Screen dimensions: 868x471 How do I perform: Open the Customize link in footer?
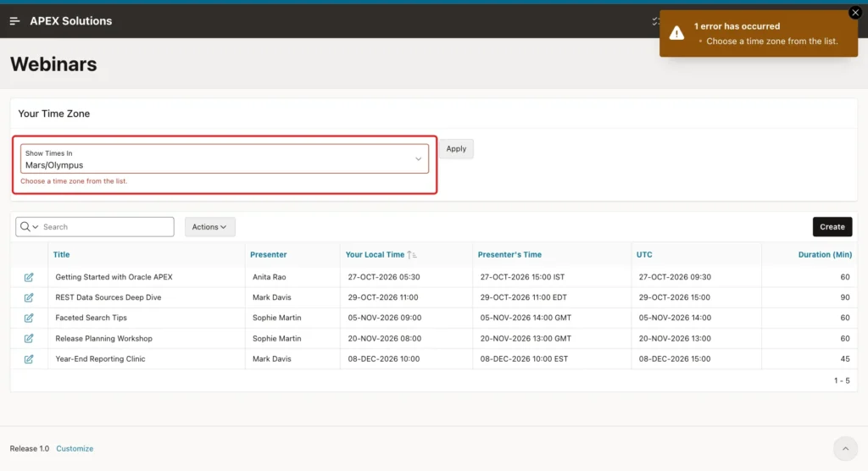pyautogui.click(x=75, y=449)
